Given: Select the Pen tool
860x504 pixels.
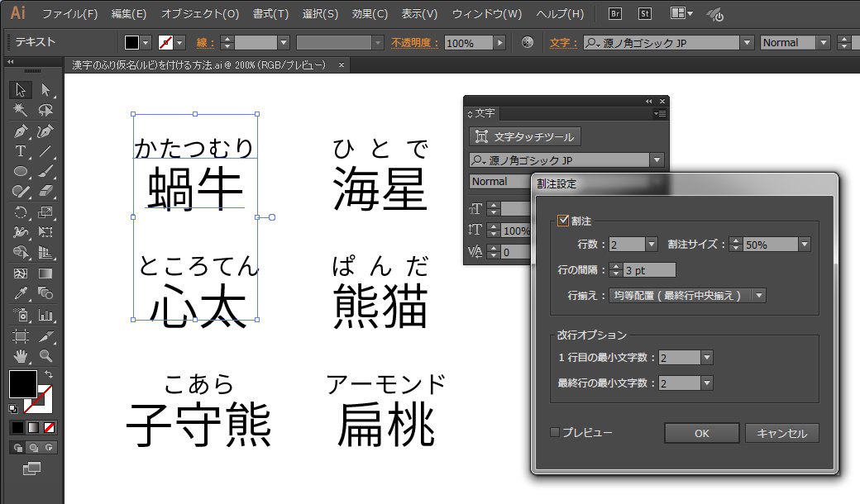Looking at the screenshot, I should (x=21, y=131).
